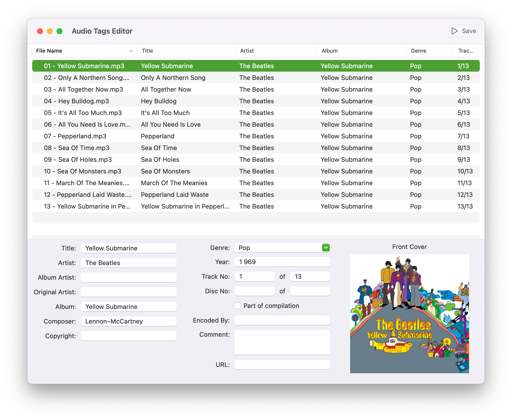Select row 03 - All Together Now.mp3
This screenshot has width=512, height=420.
point(256,89)
